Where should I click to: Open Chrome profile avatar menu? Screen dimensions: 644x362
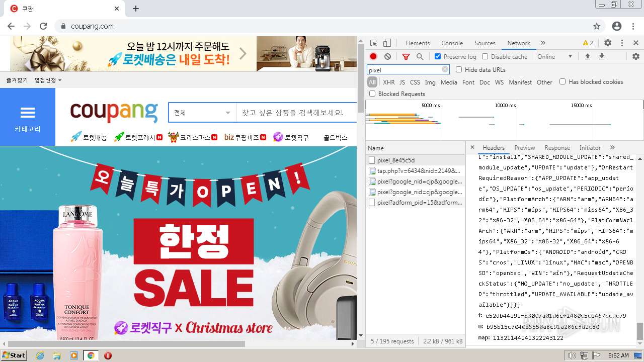click(x=617, y=26)
